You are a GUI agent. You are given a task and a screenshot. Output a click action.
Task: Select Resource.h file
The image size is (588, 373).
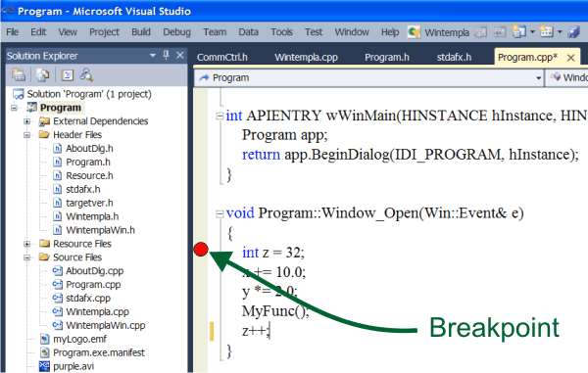point(89,175)
